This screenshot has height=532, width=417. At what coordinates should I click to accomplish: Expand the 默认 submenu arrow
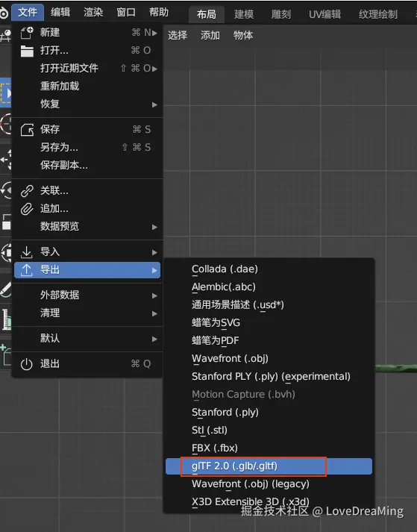154,339
